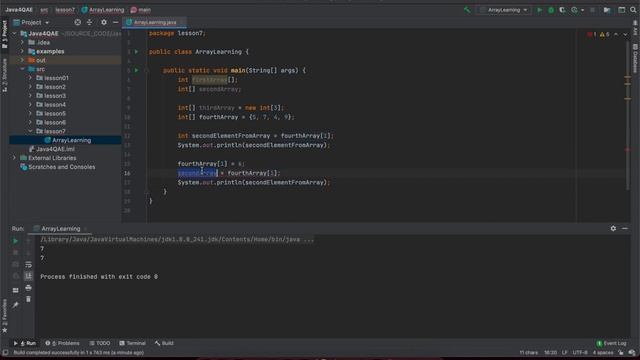The width and height of the screenshot is (640, 360).
Task: Click the Select Opened File target icon
Action: pyautogui.click(x=78, y=22)
